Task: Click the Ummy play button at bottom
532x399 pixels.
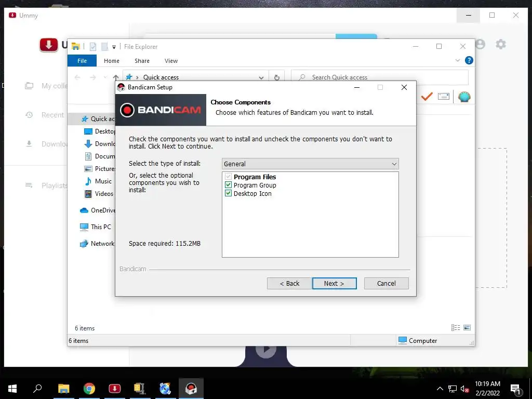Action: click(x=265, y=349)
